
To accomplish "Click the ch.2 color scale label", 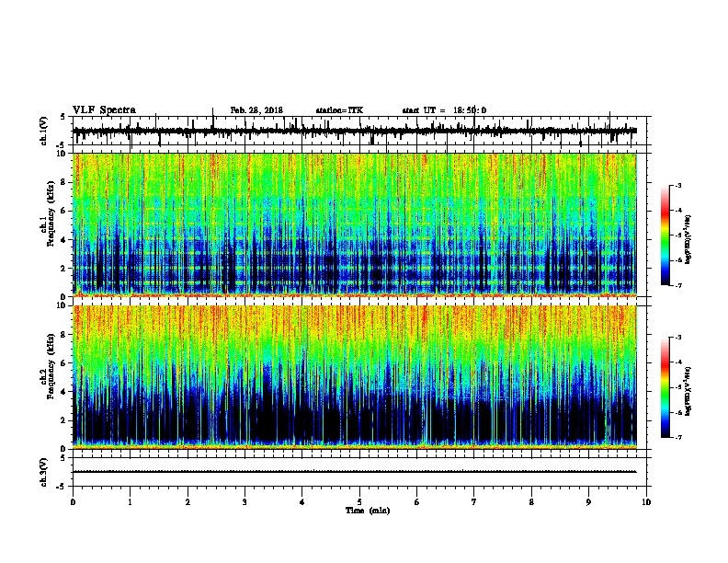I will (688, 391).
